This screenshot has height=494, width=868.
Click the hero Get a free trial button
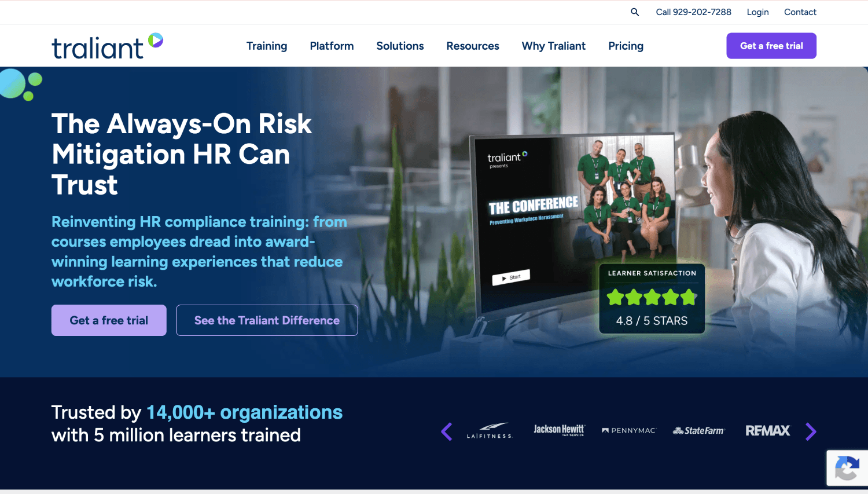click(109, 320)
